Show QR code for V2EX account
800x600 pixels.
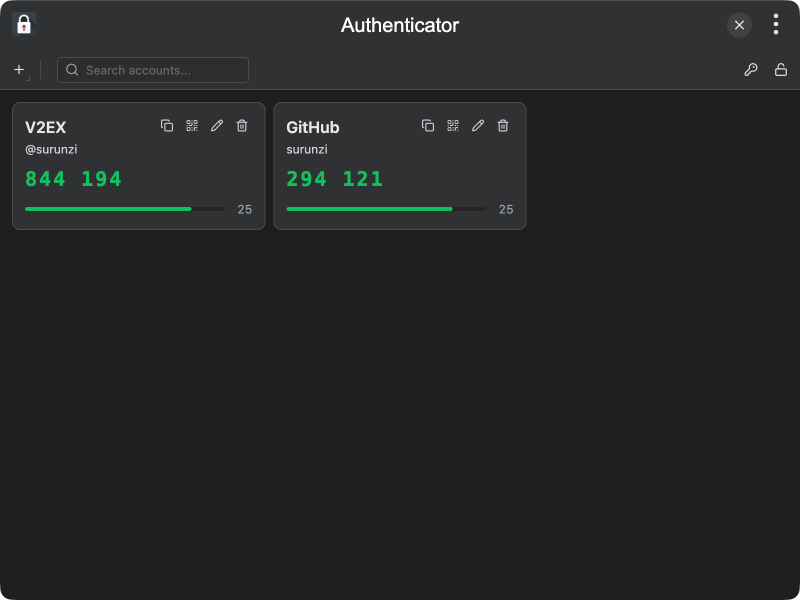point(192,126)
